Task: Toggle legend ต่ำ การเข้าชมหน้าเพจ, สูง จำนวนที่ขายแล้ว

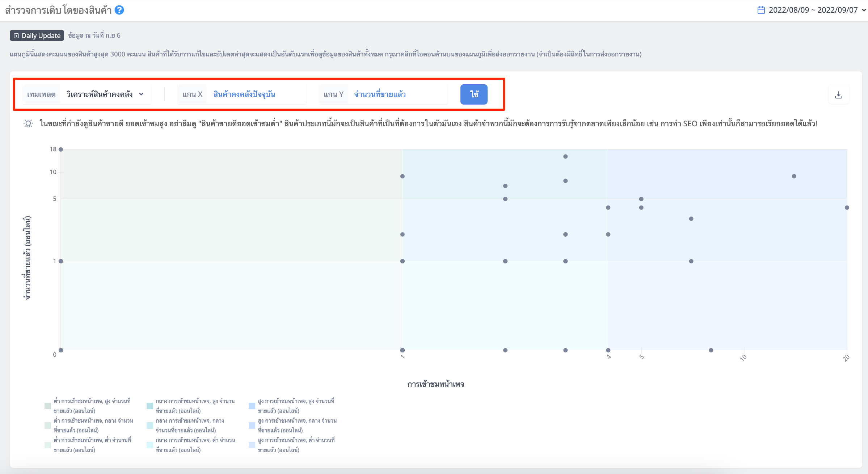Action: pos(88,406)
